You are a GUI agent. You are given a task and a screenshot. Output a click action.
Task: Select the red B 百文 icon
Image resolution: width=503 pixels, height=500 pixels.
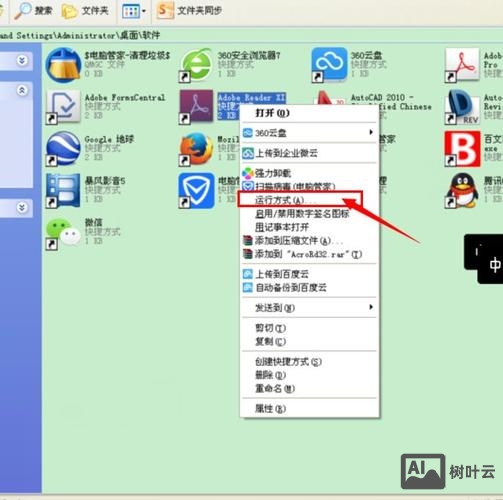point(463,149)
